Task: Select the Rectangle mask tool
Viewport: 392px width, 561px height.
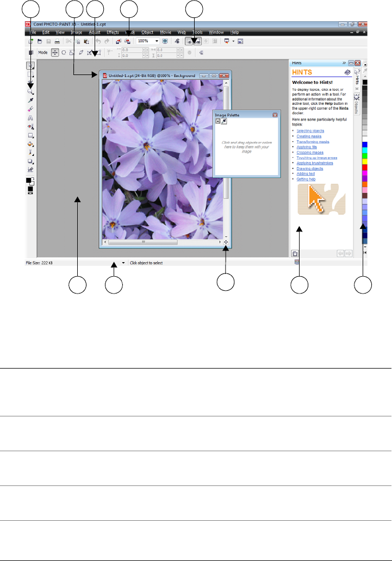Action: (30, 74)
